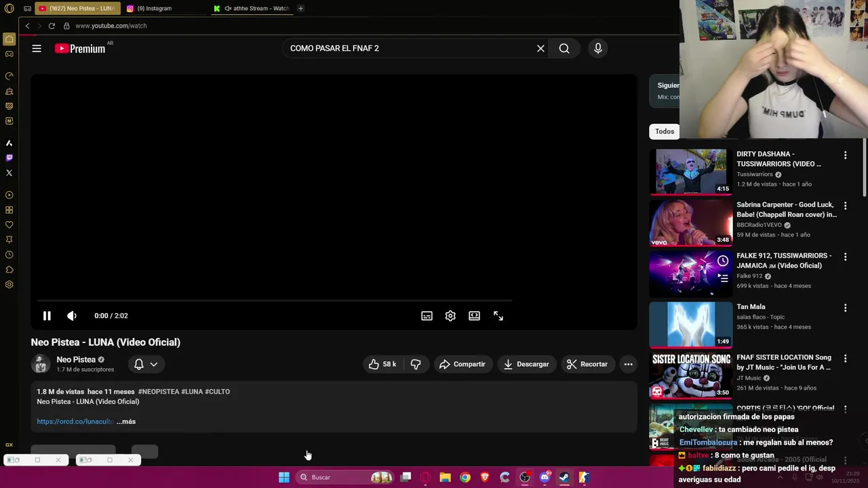Image resolution: width=868 pixels, height=488 pixels.
Task: Open the Twitch sidebar panel
Action: [9, 158]
